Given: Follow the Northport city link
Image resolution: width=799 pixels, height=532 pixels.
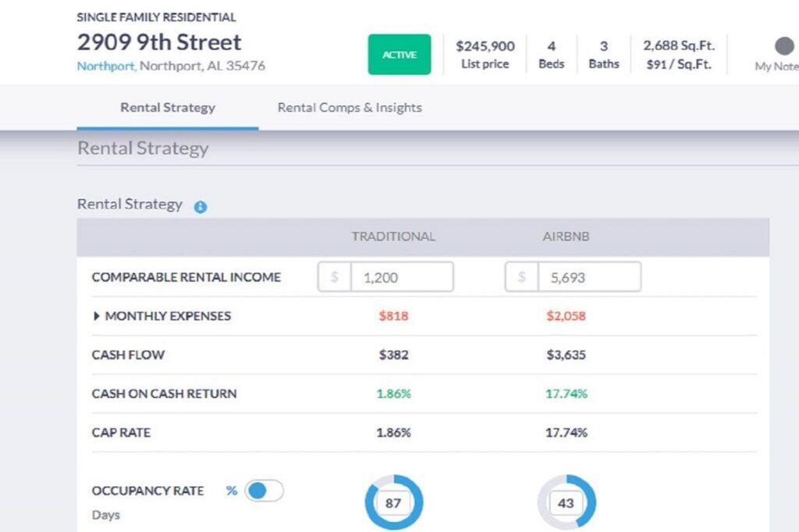Looking at the screenshot, I should pos(106,66).
